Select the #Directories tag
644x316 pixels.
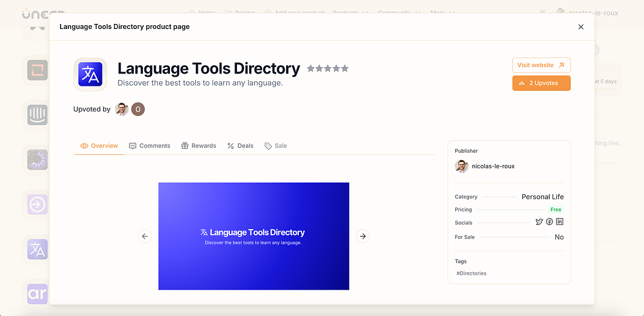pos(471,273)
